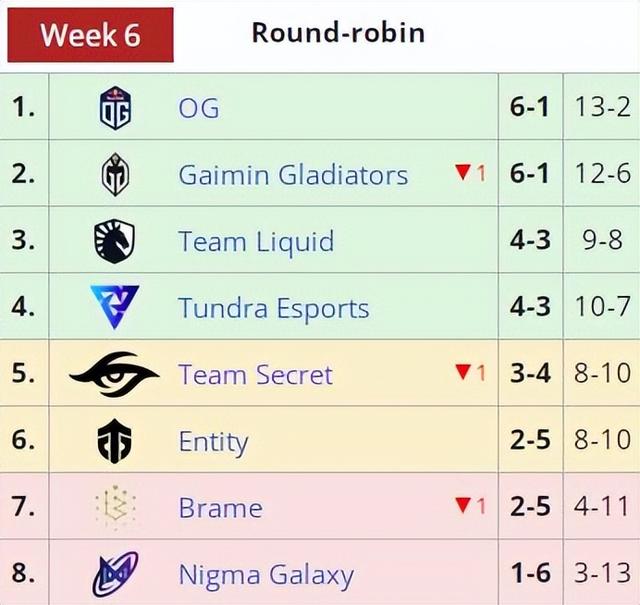Select the Round-robin heading
The image size is (640, 605).
[338, 33]
